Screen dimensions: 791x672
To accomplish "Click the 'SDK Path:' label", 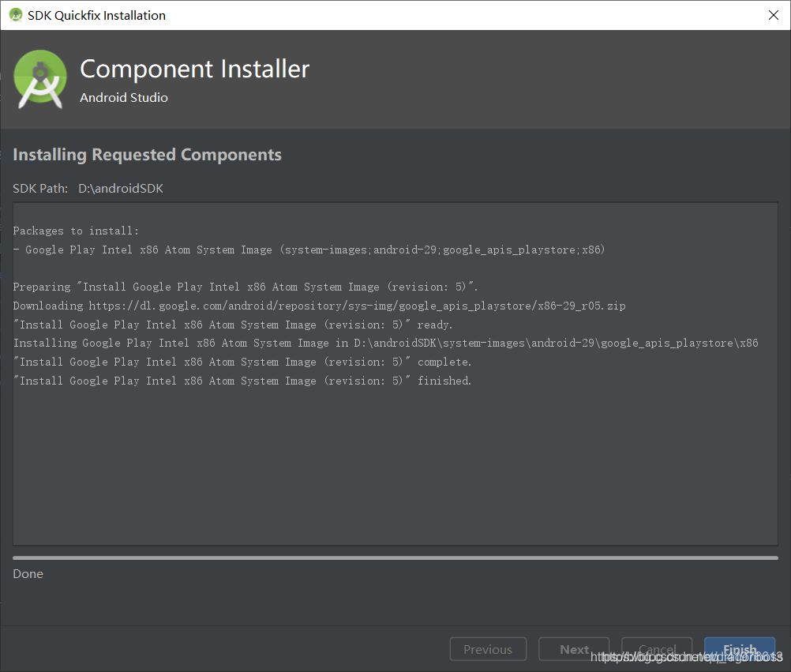I will click(x=40, y=189).
